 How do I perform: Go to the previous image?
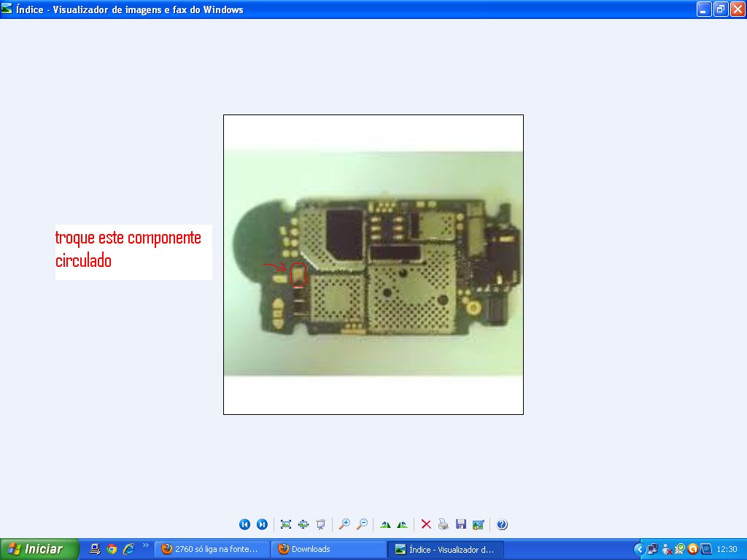click(x=244, y=524)
